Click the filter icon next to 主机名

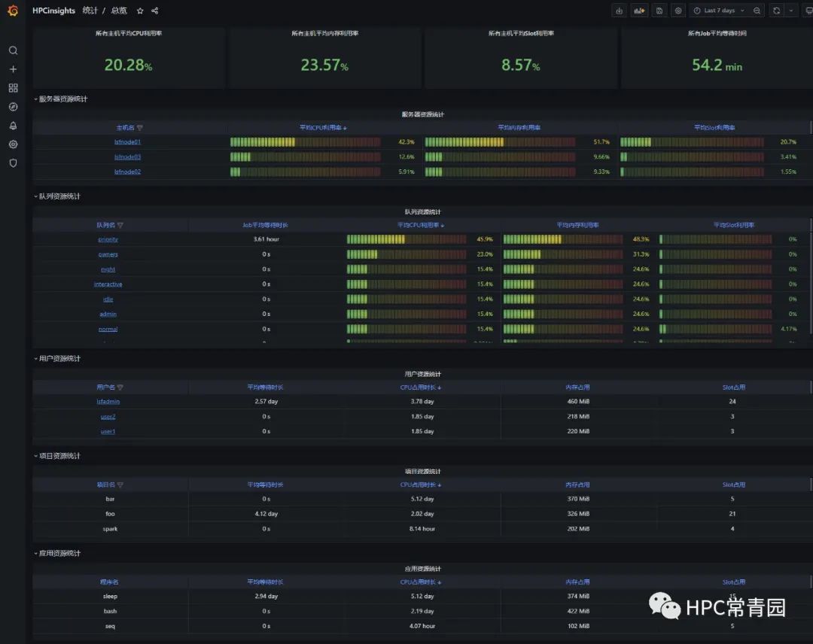pos(139,127)
